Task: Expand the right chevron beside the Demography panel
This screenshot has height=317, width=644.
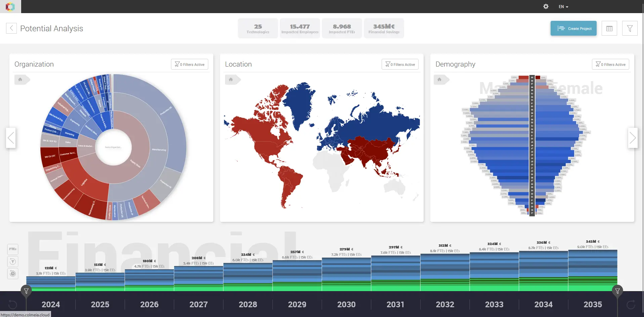Action: tap(633, 138)
